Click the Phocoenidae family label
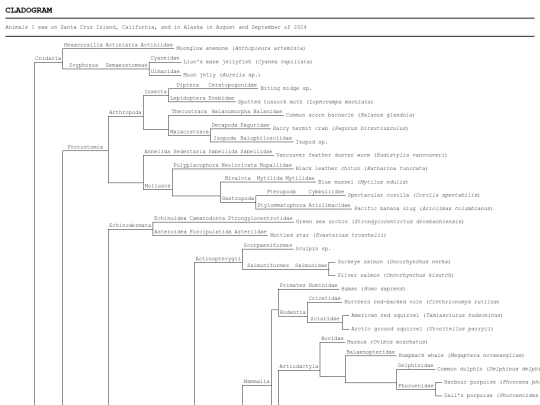The height and width of the screenshot is (405, 540). pyautogui.click(x=416, y=386)
